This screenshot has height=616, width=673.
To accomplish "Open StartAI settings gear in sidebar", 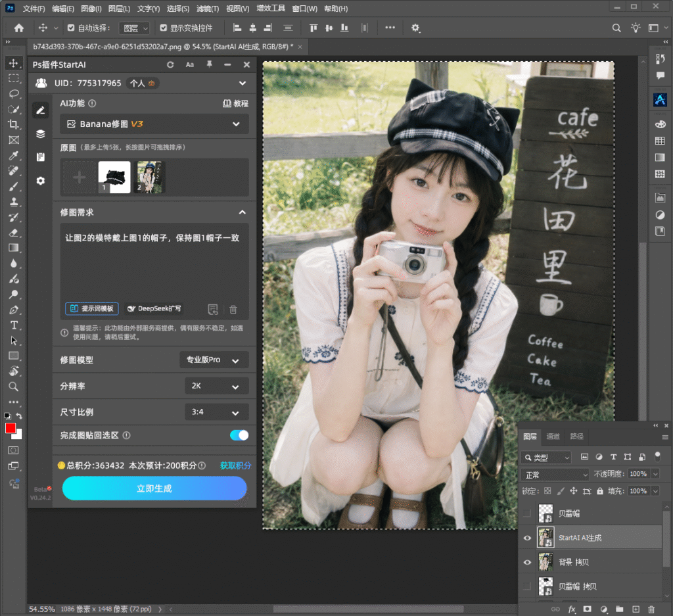I will click(x=40, y=181).
